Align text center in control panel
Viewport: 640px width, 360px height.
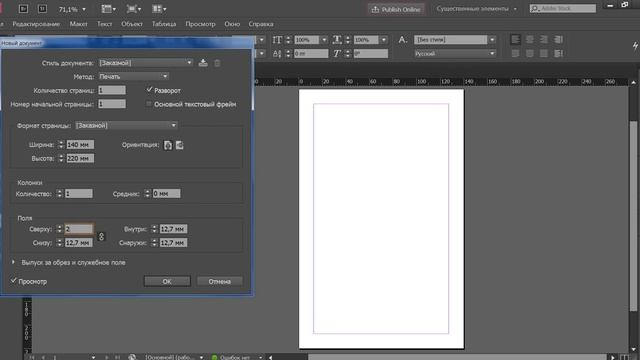[x=529, y=39]
